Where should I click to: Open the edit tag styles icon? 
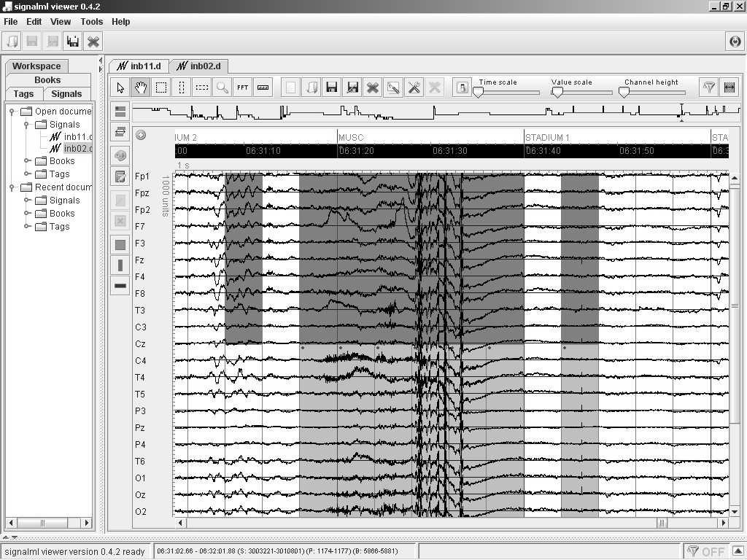click(393, 87)
